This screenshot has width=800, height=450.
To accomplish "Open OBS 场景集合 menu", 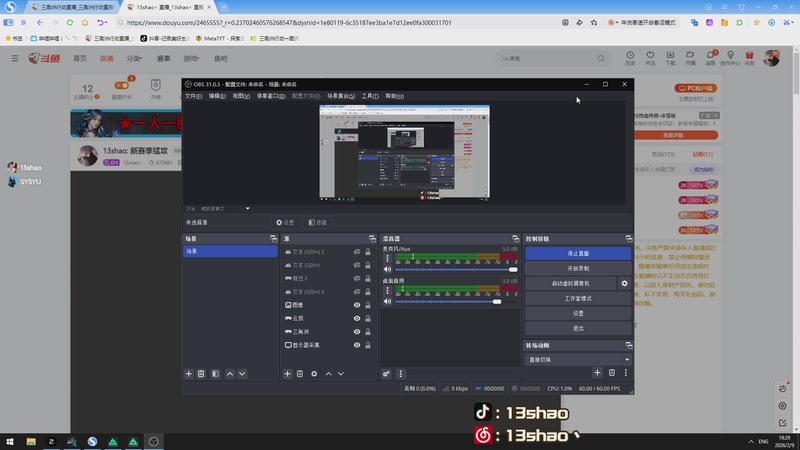I will (x=341, y=96).
